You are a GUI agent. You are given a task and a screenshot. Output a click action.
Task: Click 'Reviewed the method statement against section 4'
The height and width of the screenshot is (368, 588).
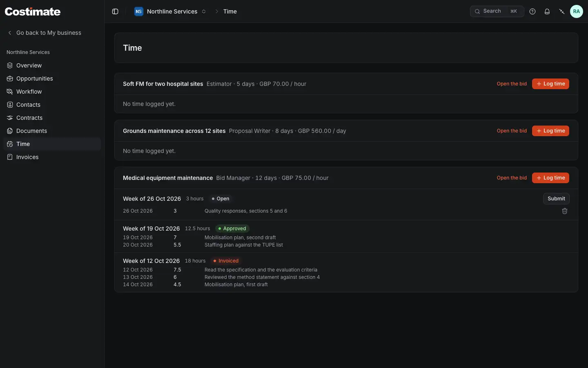262,277
